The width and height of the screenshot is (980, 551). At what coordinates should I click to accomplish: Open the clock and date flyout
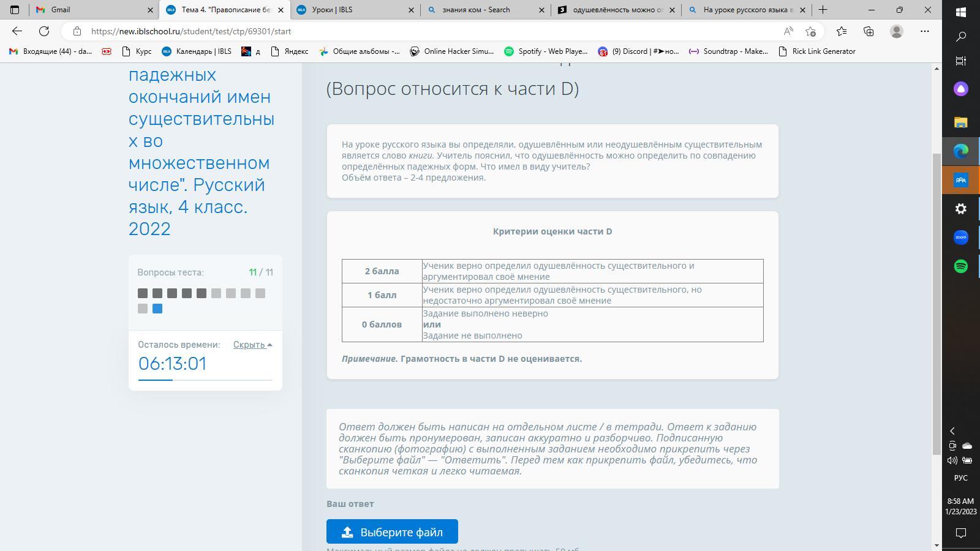961,506
